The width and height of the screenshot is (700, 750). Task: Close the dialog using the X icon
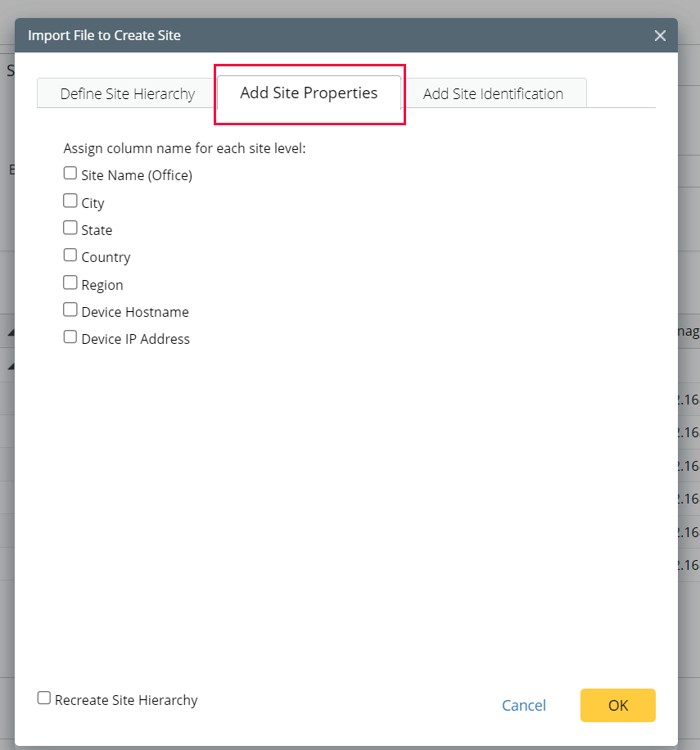660,35
